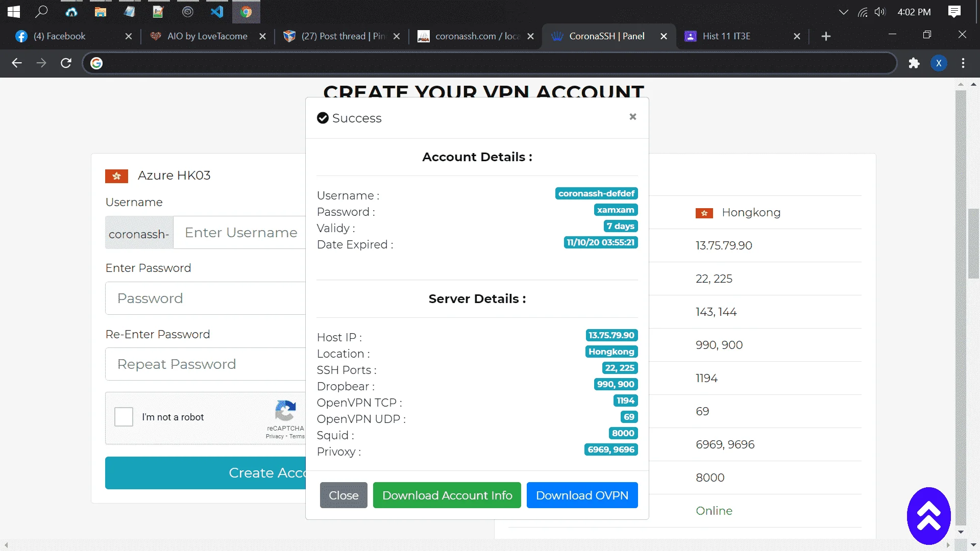
Task: Open Wi-Fi network settings in tray
Action: click(x=863, y=12)
